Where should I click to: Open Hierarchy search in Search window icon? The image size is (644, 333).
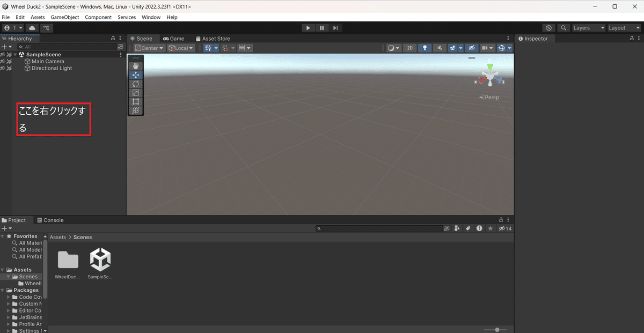(120, 47)
